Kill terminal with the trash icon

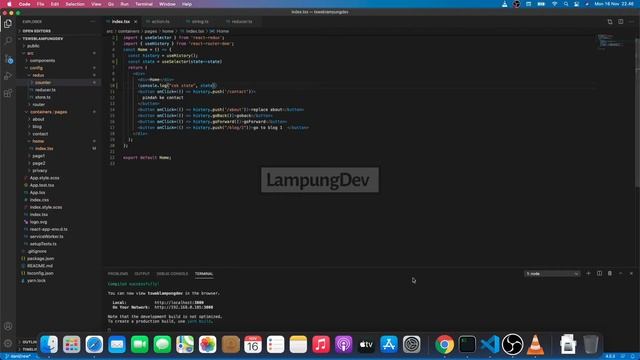coord(610,273)
